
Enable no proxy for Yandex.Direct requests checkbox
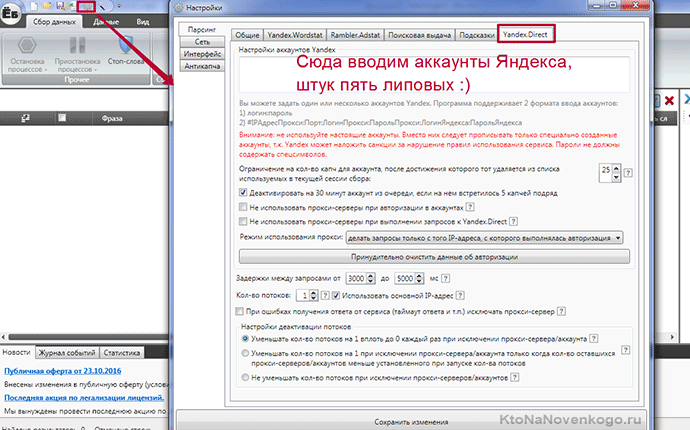243,221
